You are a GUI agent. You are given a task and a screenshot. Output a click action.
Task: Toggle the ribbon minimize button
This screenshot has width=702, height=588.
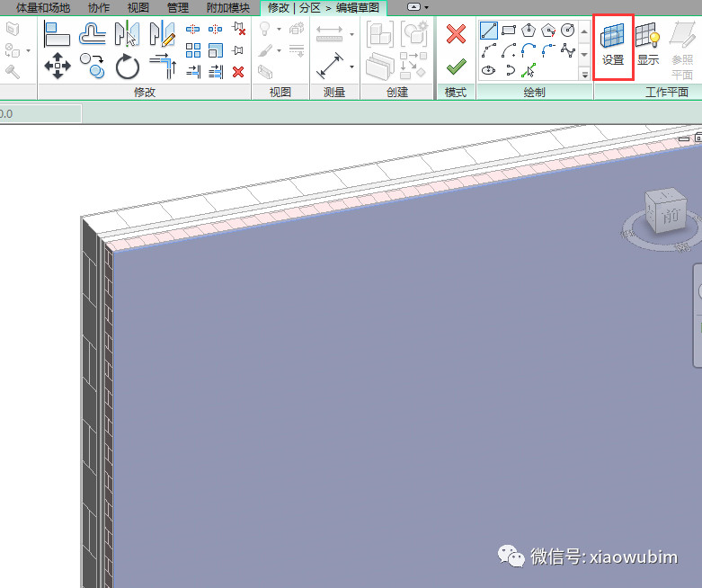tap(413, 6)
